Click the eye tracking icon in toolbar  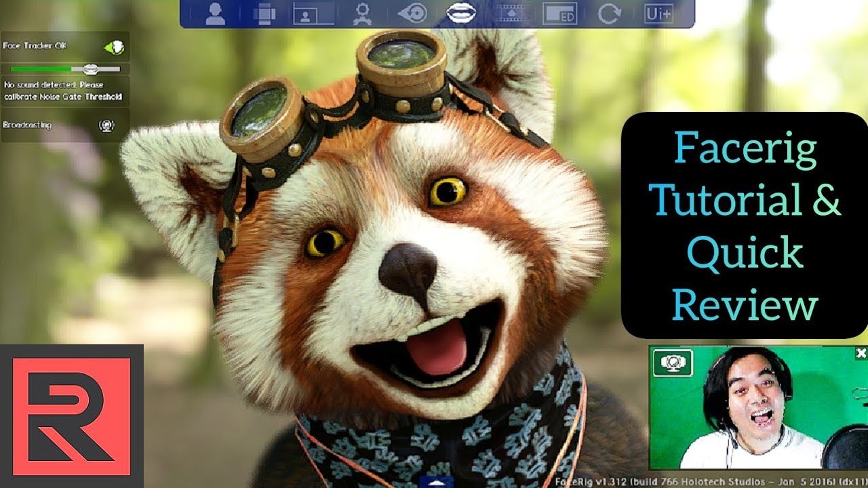412,14
